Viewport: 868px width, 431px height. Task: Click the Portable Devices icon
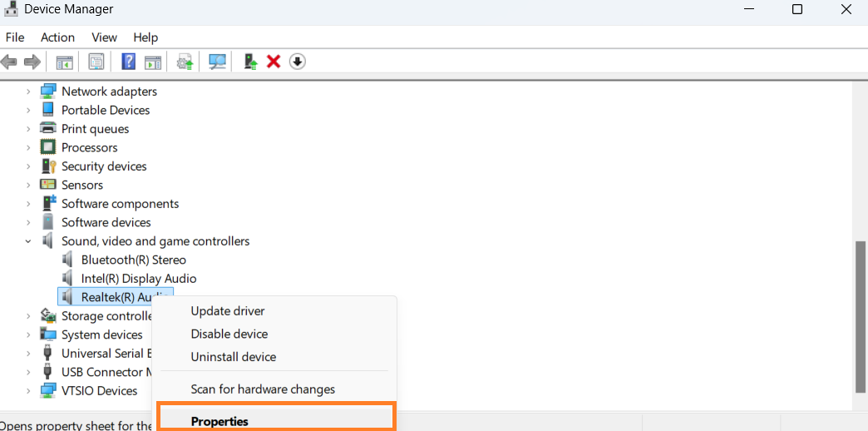48,110
